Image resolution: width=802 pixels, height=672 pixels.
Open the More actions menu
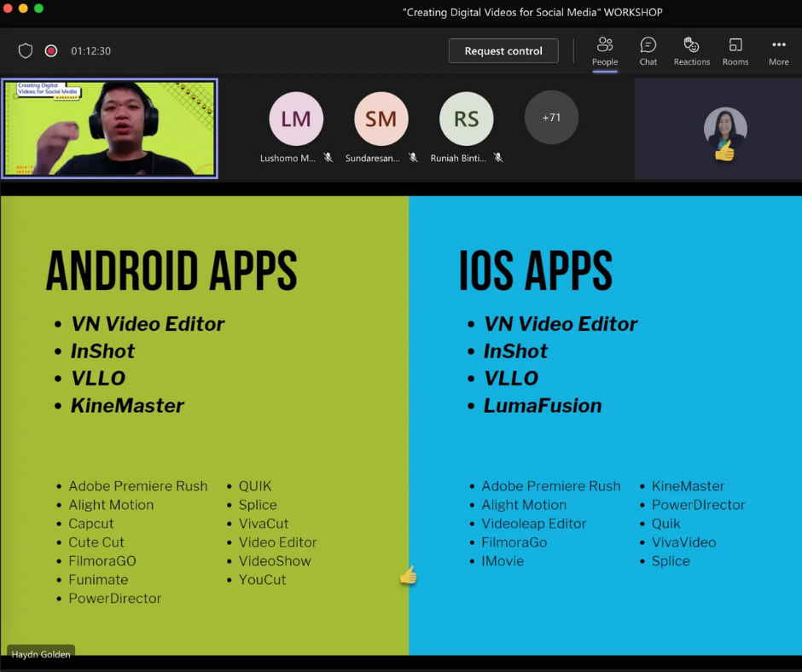tap(778, 52)
